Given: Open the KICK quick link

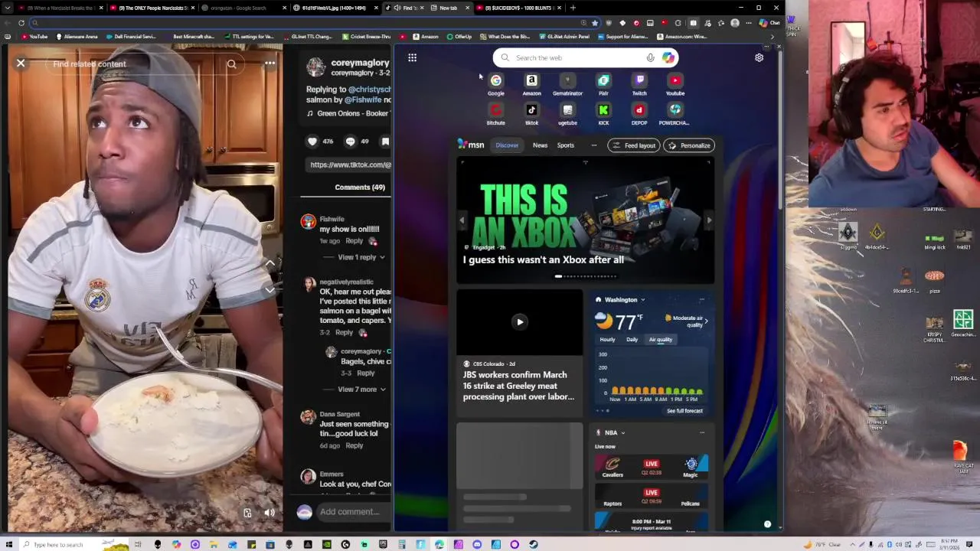Looking at the screenshot, I should 603,114.
